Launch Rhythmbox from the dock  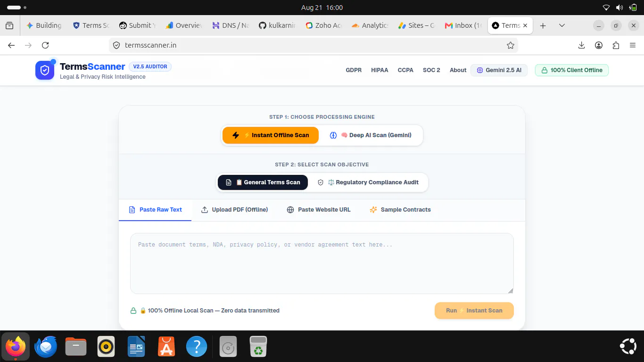pyautogui.click(x=106, y=347)
